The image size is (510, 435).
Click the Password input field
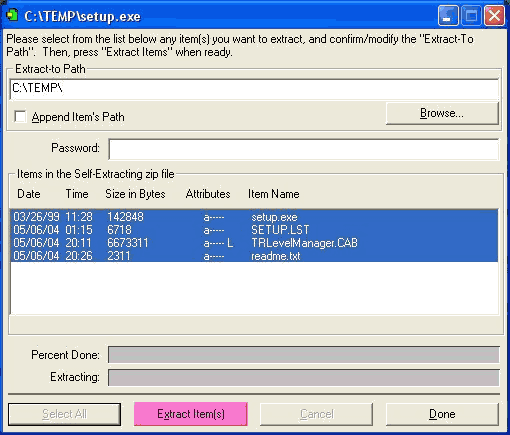pyautogui.click(x=304, y=149)
